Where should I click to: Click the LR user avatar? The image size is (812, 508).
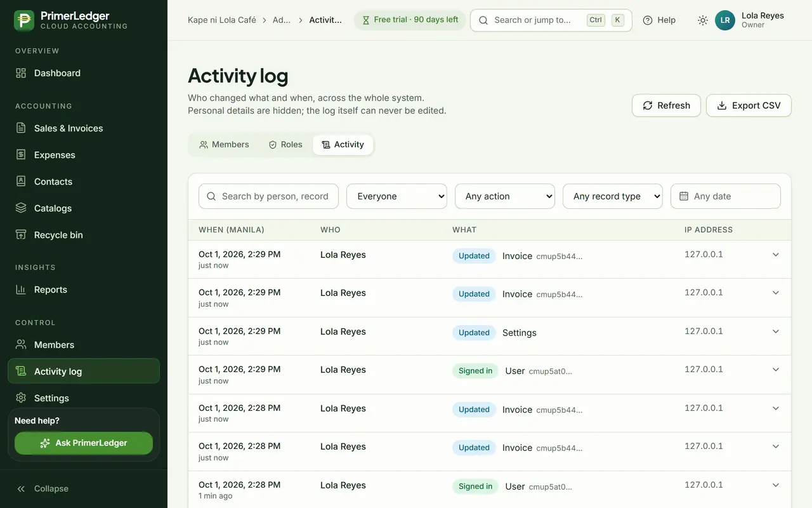tap(725, 20)
